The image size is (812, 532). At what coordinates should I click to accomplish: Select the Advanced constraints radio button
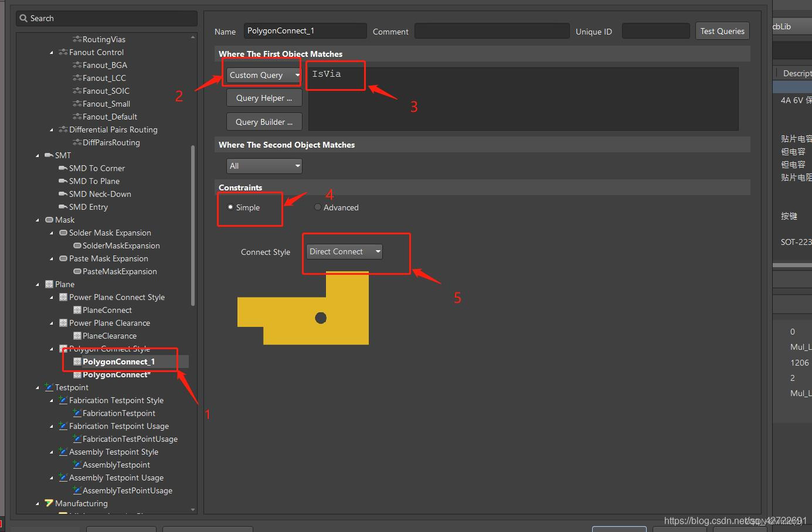tap(318, 207)
